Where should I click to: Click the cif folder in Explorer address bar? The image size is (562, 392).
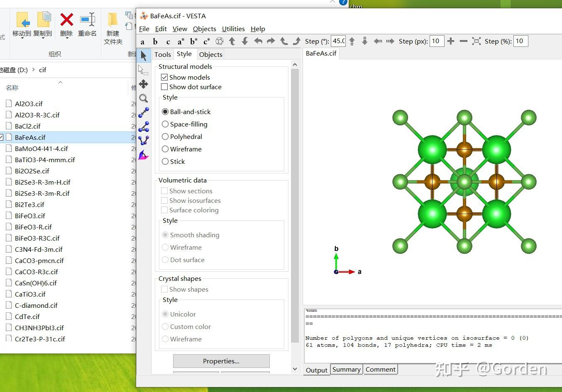pos(42,70)
